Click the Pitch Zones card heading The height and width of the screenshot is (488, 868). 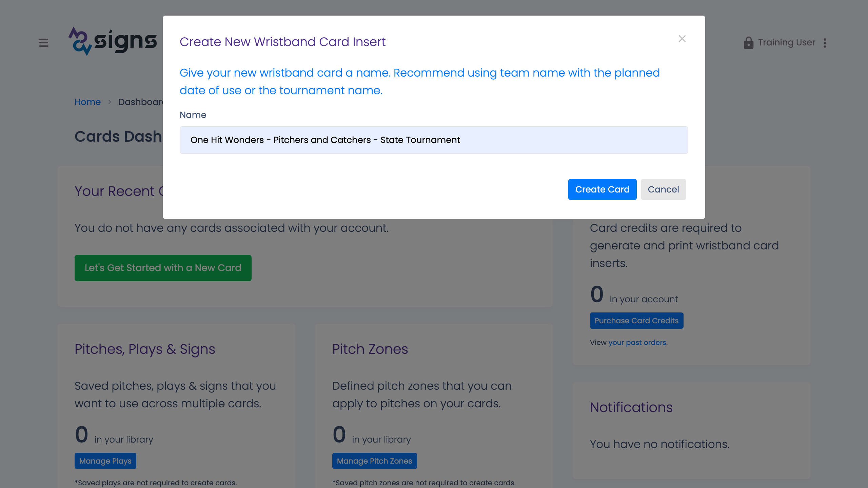tap(370, 349)
